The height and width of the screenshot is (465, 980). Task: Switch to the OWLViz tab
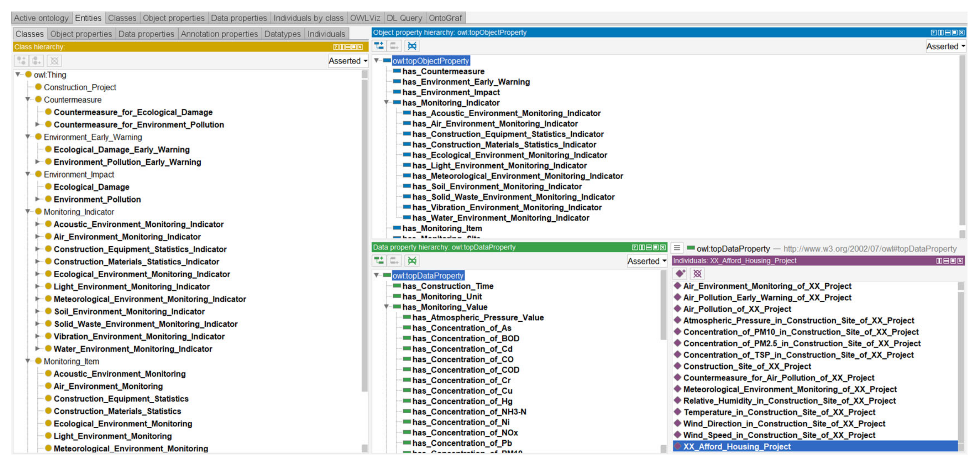365,18
